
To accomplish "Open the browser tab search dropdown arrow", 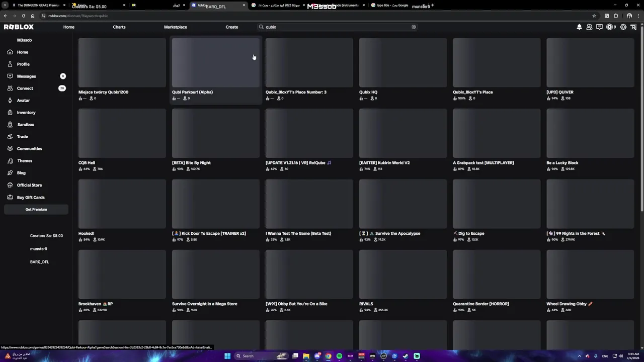I will click(5, 5).
